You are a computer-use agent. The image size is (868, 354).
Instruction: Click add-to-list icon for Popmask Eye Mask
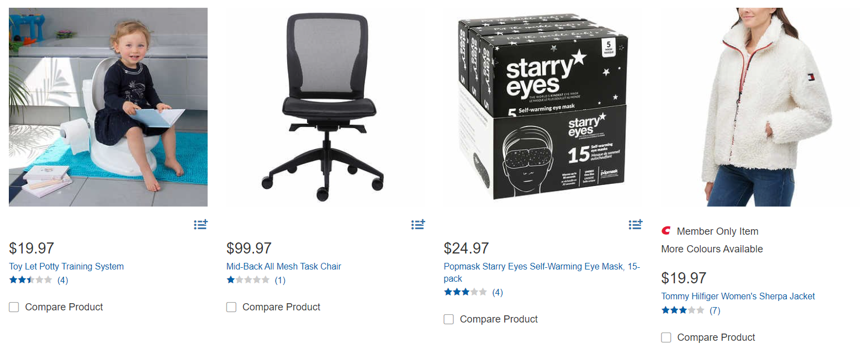point(636,224)
